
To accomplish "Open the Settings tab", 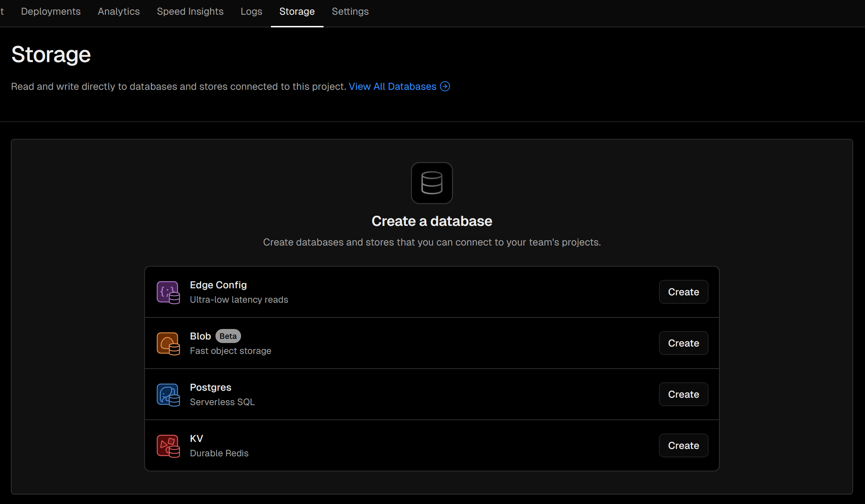I will [350, 12].
